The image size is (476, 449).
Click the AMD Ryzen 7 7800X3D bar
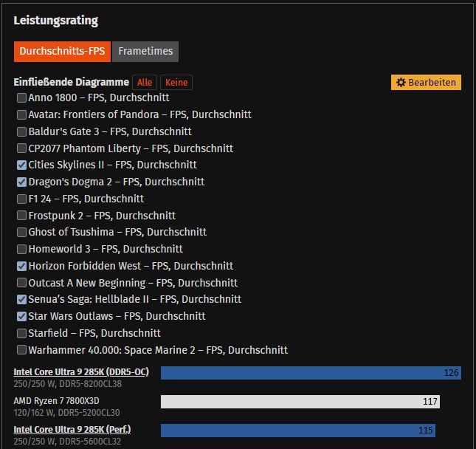(300, 402)
